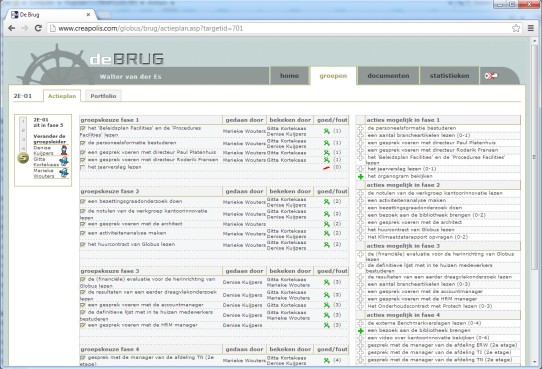Screen dimensions: 542x369
Task: Click plus icon for 'een activiteitenanalyse maken' in acties list
Action: click(x=361, y=200)
